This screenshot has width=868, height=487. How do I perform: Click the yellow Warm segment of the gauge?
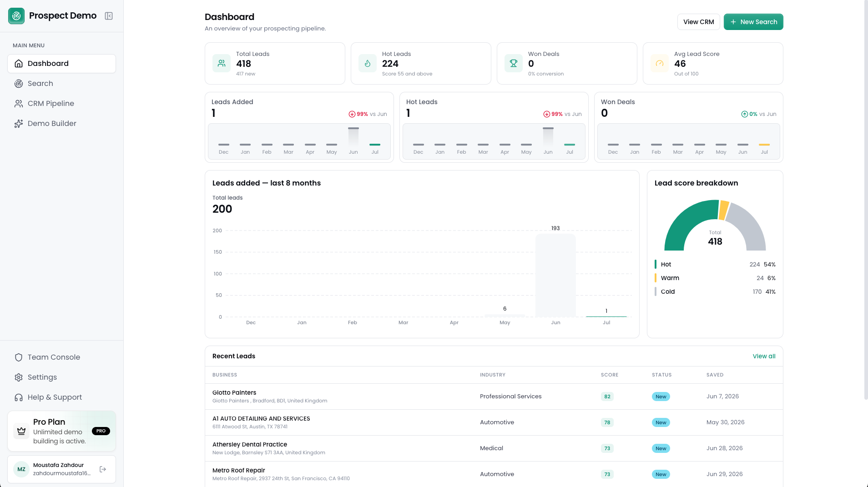point(724,210)
